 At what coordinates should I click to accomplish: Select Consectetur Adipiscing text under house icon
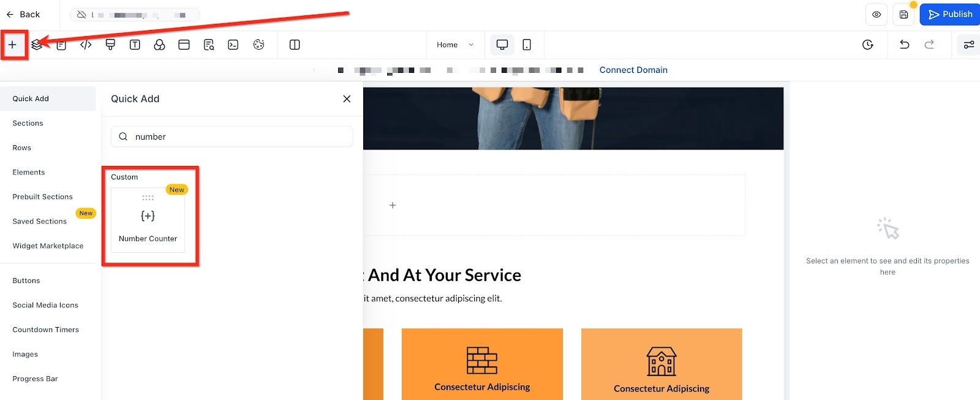coord(661,388)
